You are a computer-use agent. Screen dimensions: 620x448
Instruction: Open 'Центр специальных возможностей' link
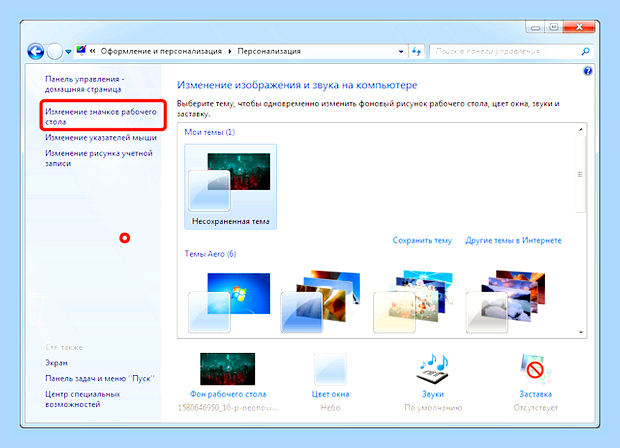click(83, 399)
